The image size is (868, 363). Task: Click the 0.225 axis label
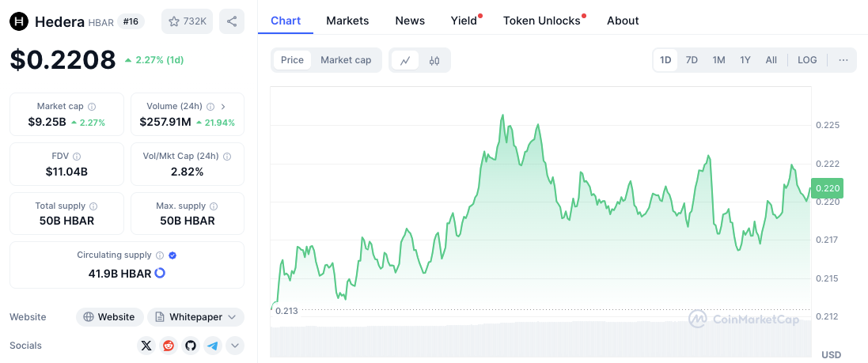coord(828,126)
